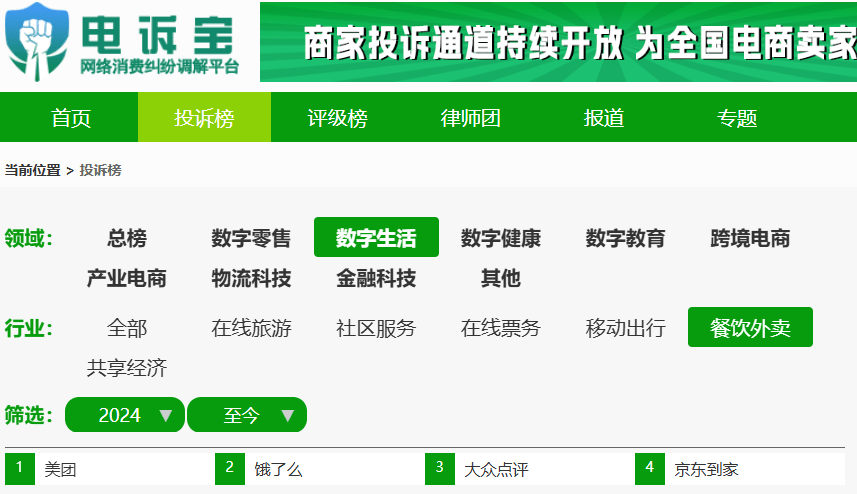Select the 产业电商 field filter
Viewport: 857px width, 494px height.
[x=127, y=278]
